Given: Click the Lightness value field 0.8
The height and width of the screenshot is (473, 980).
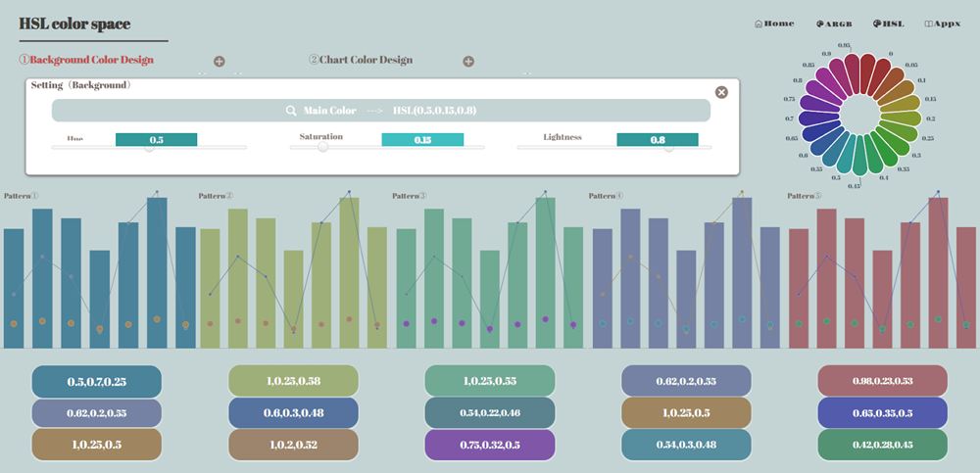Looking at the screenshot, I should click(658, 140).
